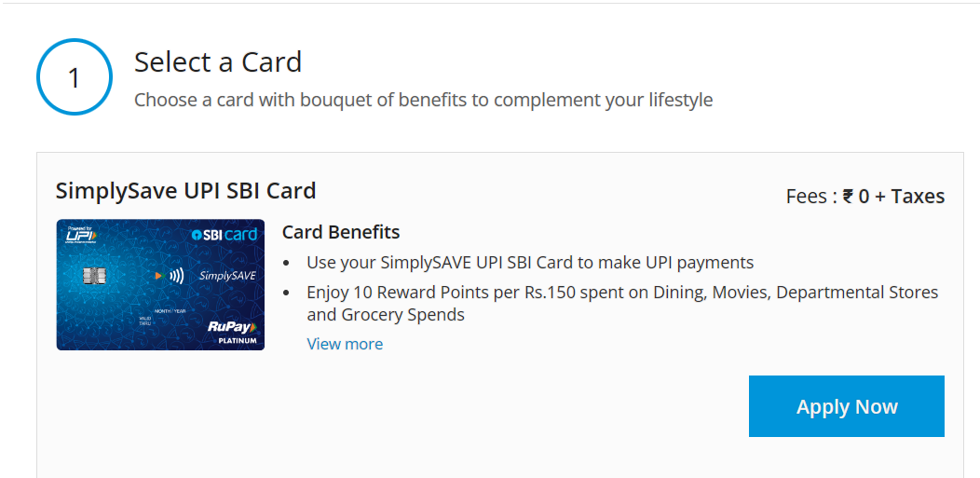Click the gold chip on the card image
980x478 pixels.
tap(95, 276)
